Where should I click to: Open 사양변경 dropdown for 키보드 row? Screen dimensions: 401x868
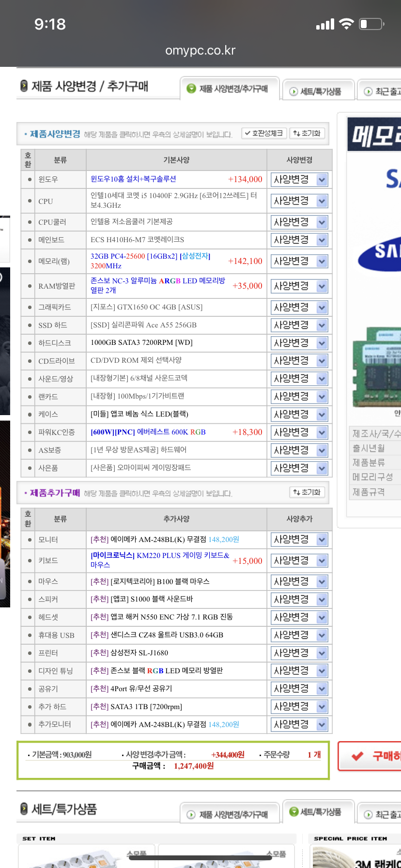(x=299, y=560)
